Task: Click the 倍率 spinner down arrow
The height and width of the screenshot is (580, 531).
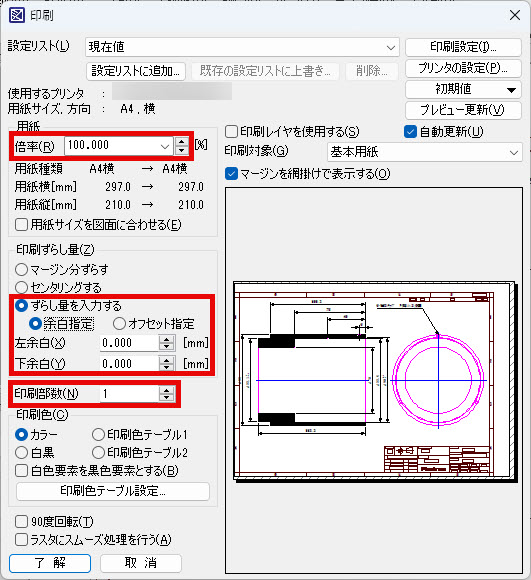Action: [181, 151]
